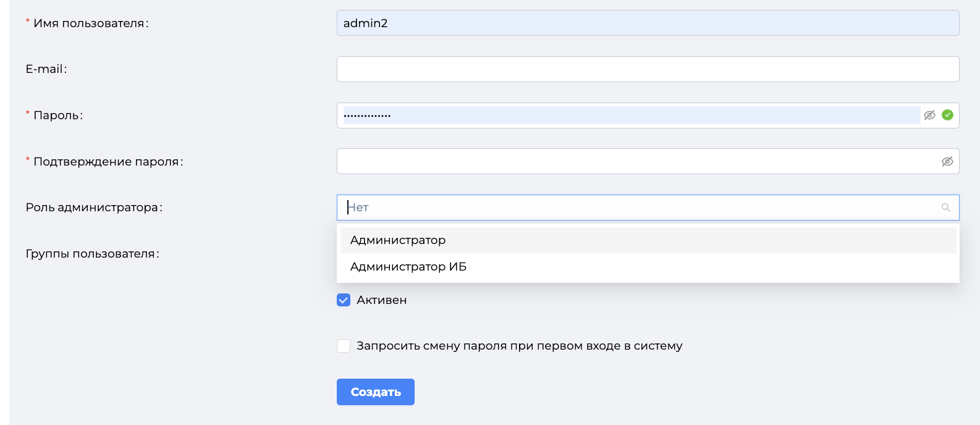Click the Создать button
This screenshot has height=425, width=980.
click(x=376, y=392)
